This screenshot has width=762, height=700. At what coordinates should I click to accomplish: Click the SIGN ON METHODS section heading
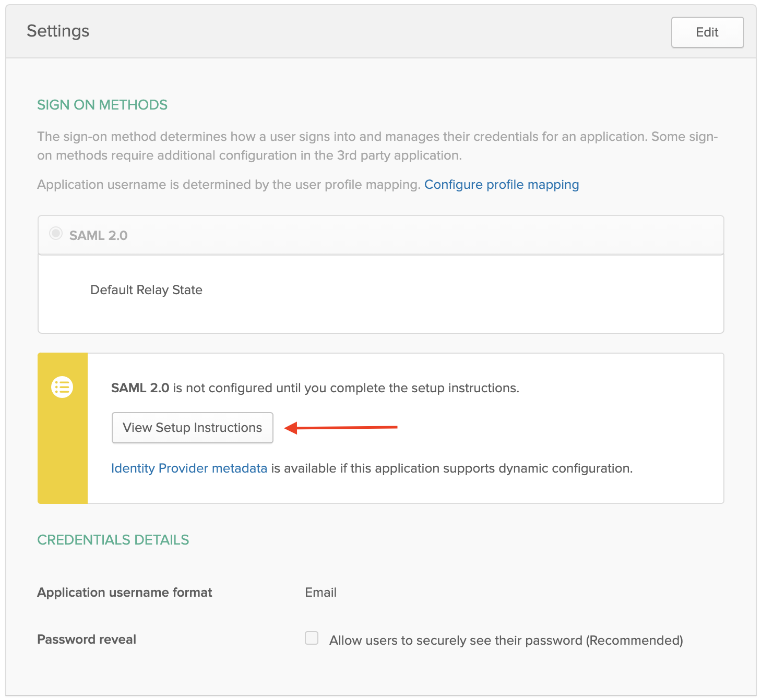[x=102, y=105]
